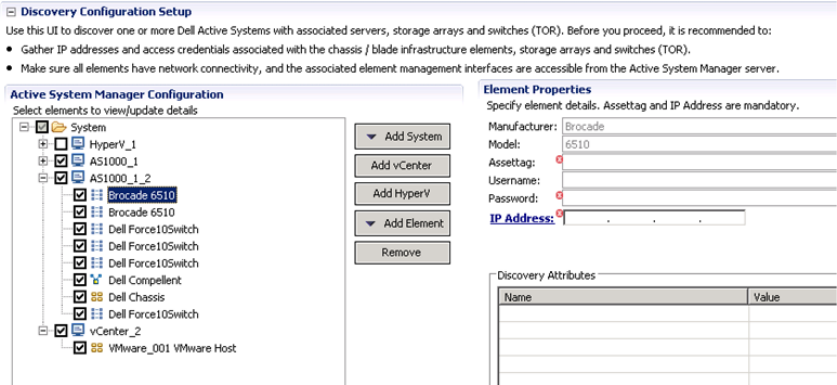Click the AS1000_1 system icon

[78, 161]
